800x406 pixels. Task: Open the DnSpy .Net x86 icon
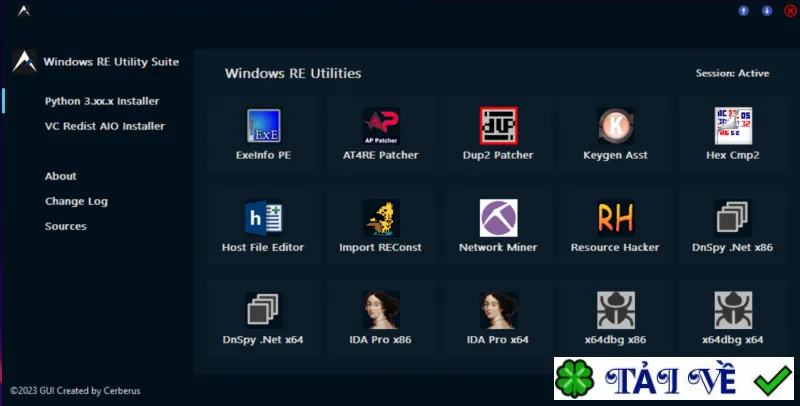(733, 218)
